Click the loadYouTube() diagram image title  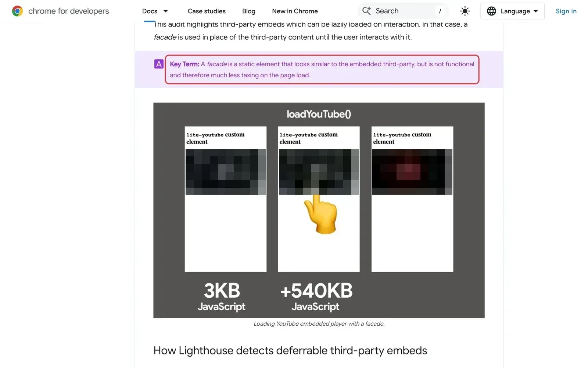pos(319,114)
